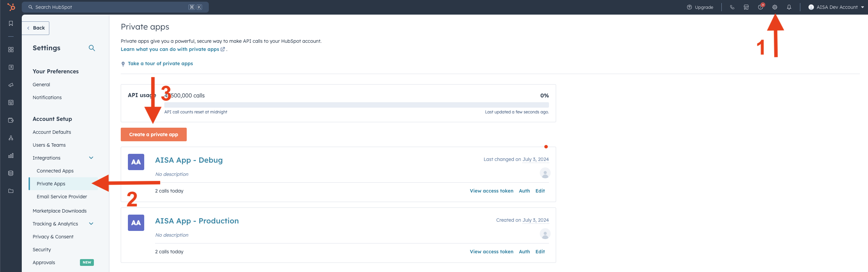The image size is (868, 272).
Task: Click the user avatar on AISA App - Debug card
Action: (x=545, y=173)
